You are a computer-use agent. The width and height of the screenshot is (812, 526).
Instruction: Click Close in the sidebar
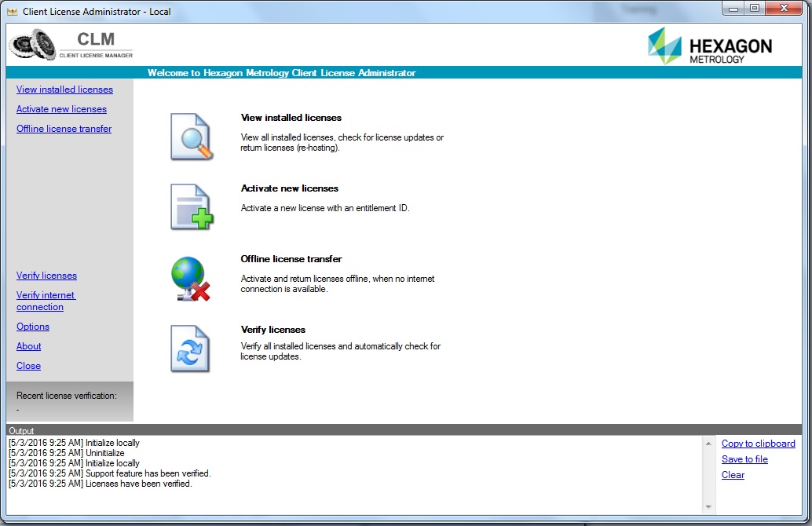[28, 365]
